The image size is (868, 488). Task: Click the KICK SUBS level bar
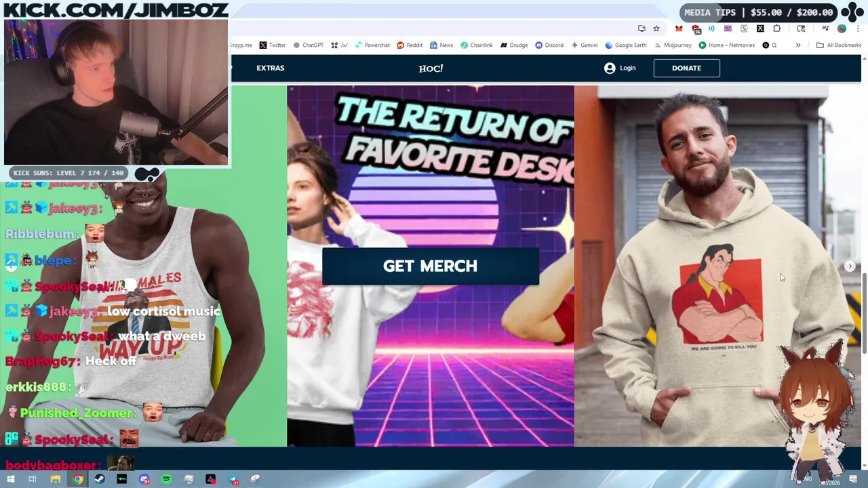(68, 173)
